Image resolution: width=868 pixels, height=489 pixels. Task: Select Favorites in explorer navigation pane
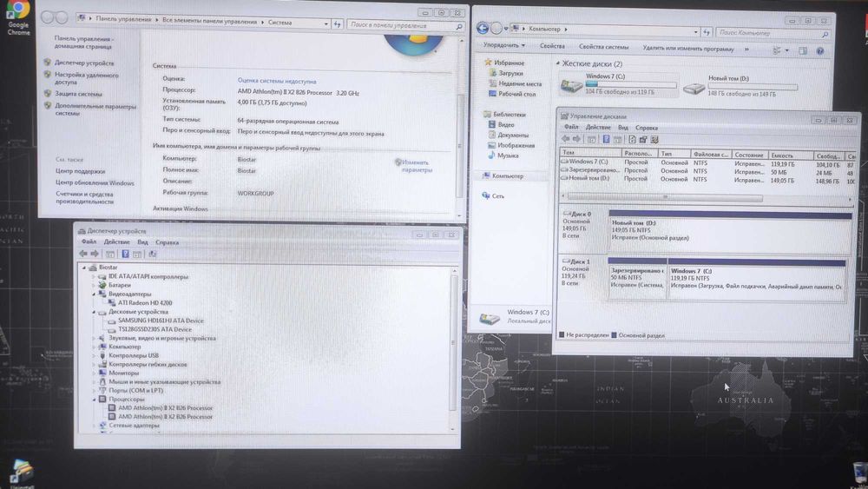pyautogui.click(x=508, y=63)
